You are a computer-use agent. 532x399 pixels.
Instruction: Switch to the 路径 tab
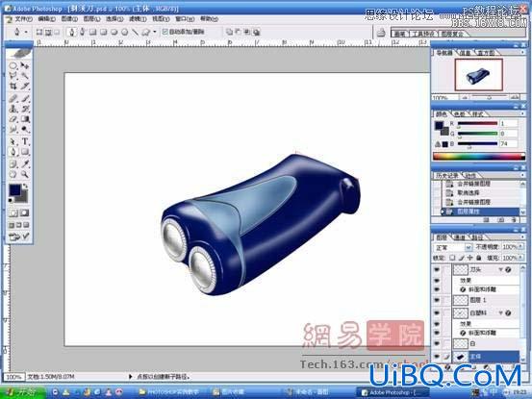point(477,237)
